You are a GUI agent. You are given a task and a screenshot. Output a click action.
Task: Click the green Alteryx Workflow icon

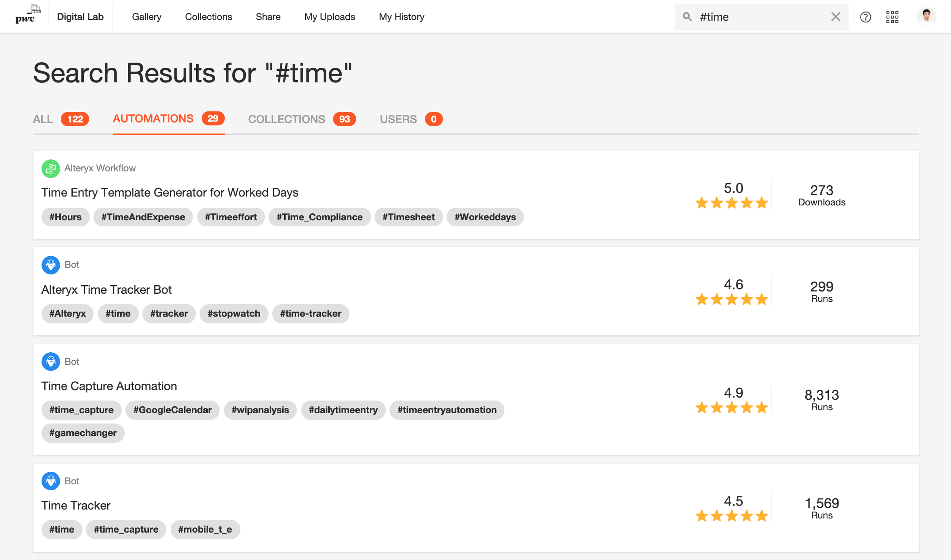click(51, 169)
